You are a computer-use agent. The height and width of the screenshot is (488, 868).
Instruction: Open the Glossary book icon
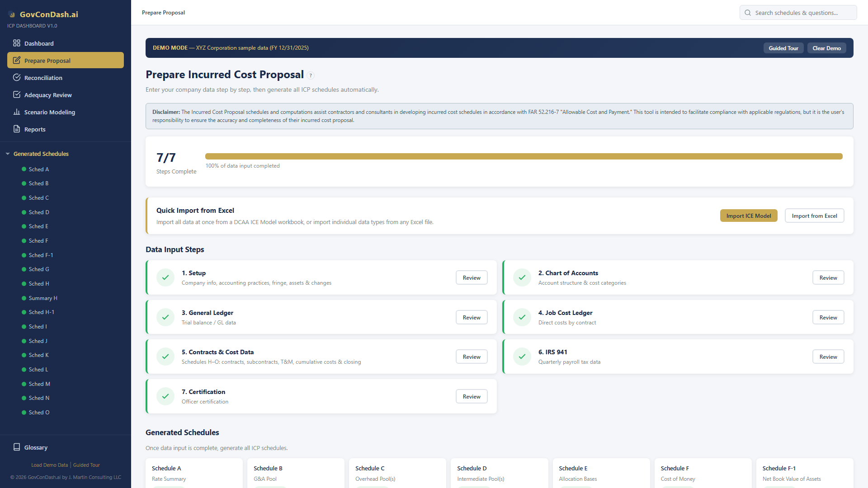click(x=17, y=447)
